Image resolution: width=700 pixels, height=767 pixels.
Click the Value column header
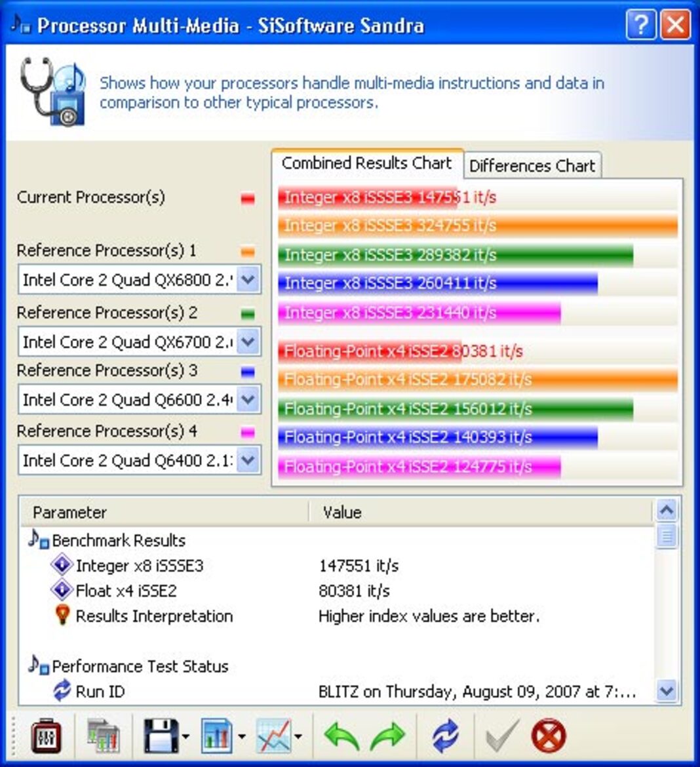coord(481,512)
